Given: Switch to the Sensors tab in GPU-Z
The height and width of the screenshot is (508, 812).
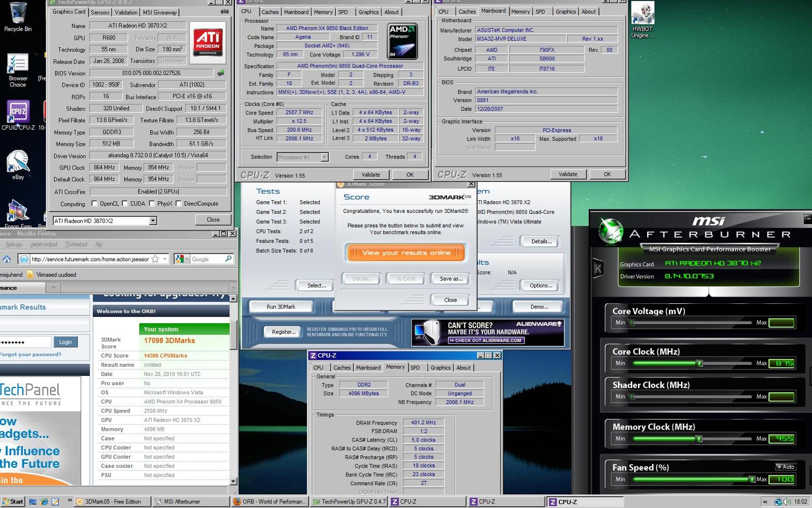Looking at the screenshot, I should 100,12.
